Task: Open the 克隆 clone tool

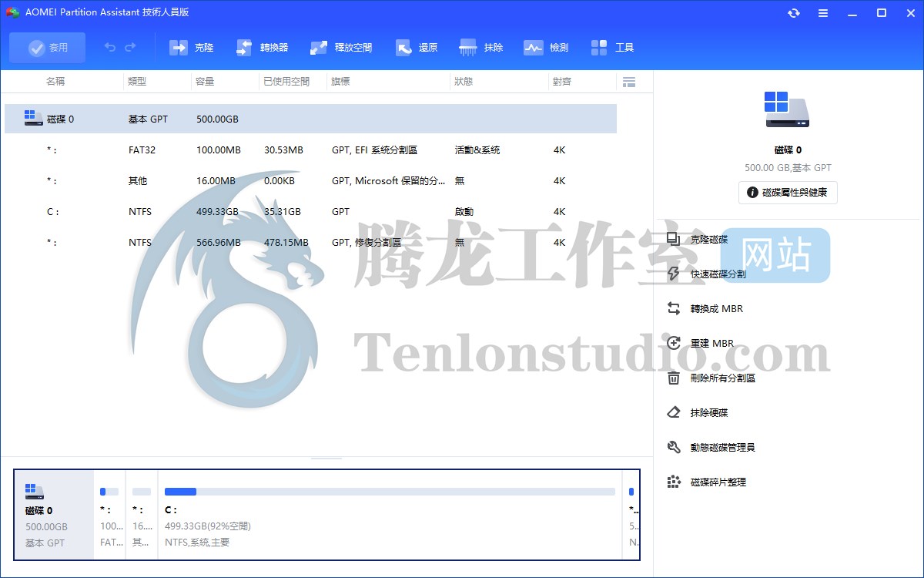Action: tap(192, 48)
